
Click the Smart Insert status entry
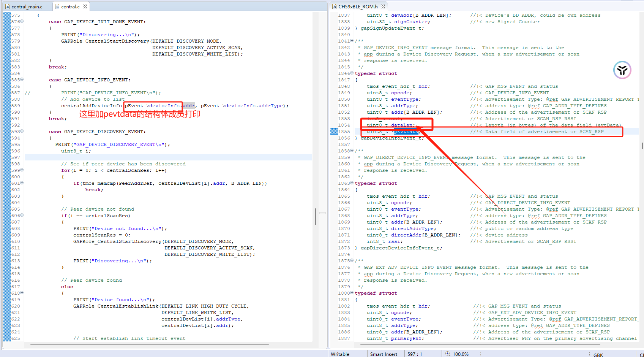pyautogui.click(x=384, y=354)
